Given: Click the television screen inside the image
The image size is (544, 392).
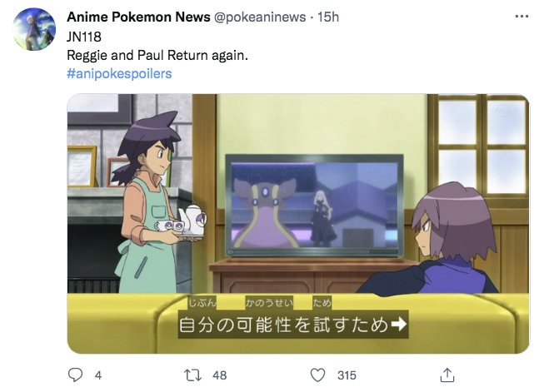Looking at the screenshot, I should [x=314, y=206].
